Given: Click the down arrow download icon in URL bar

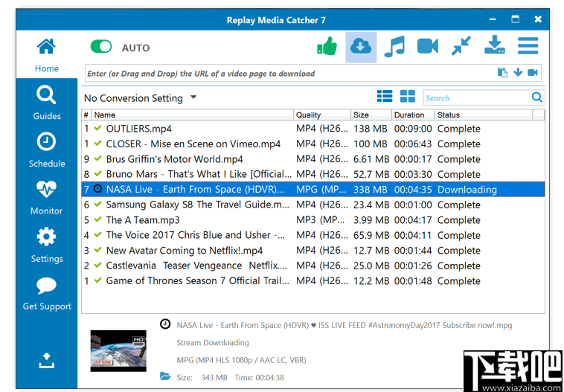Looking at the screenshot, I should (x=518, y=72).
